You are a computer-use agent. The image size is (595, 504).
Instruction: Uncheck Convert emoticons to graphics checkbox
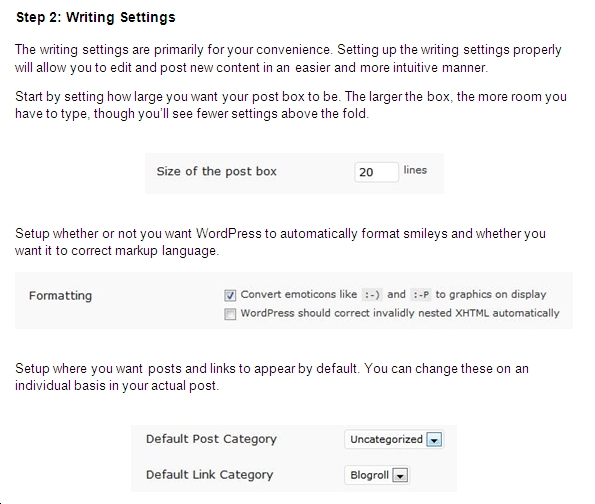pos(230,295)
